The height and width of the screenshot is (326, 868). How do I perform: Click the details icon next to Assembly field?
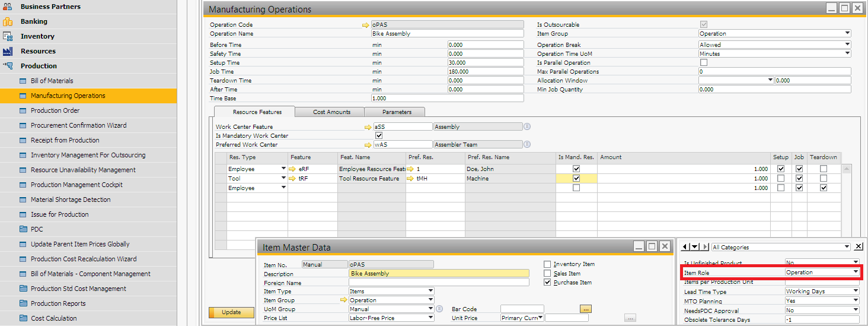click(x=527, y=127)
